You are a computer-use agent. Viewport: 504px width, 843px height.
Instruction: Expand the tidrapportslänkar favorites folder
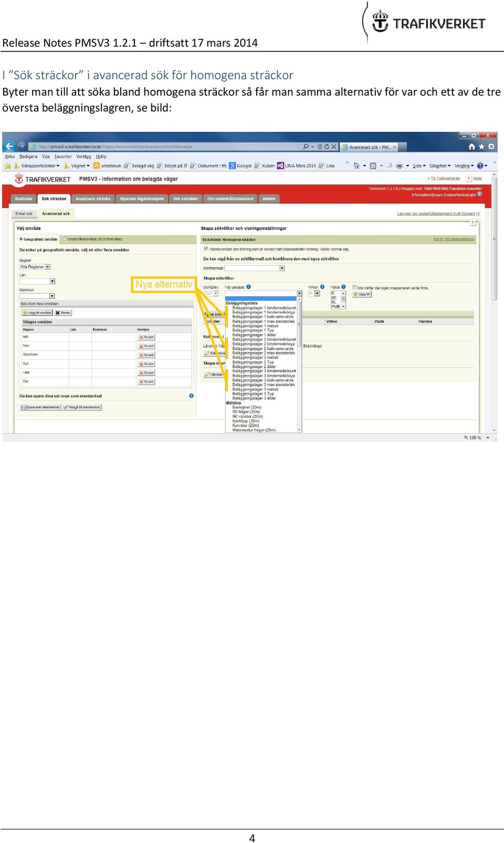[37, 166]
